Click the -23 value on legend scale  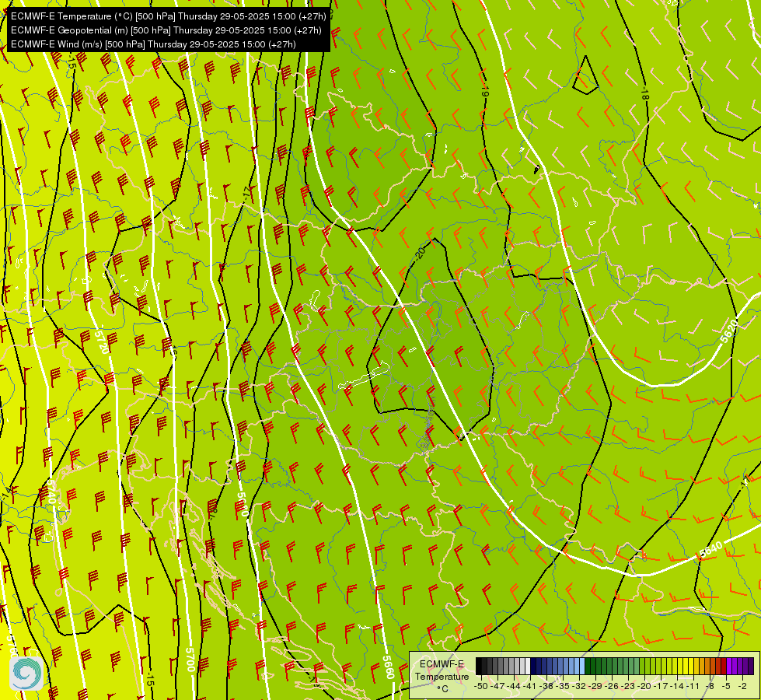coord(628,686)
